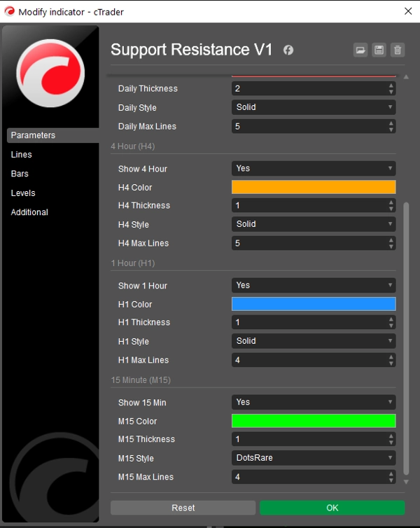Decrease Daily Thickness with the down arrow
The image size is (420, 528).
[391, 92]
